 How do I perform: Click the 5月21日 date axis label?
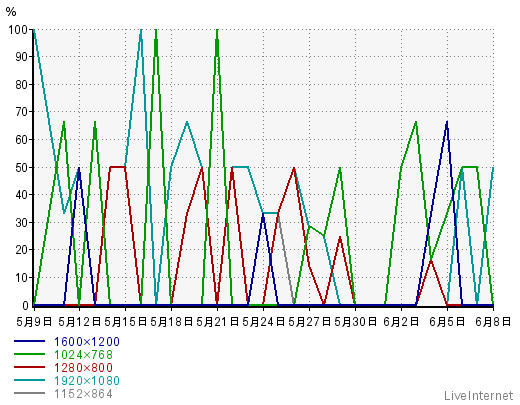tap(218, 322)
